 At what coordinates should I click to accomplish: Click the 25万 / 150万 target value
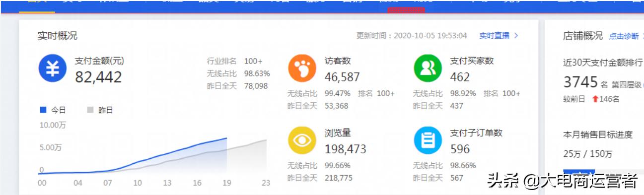(588, 154)
